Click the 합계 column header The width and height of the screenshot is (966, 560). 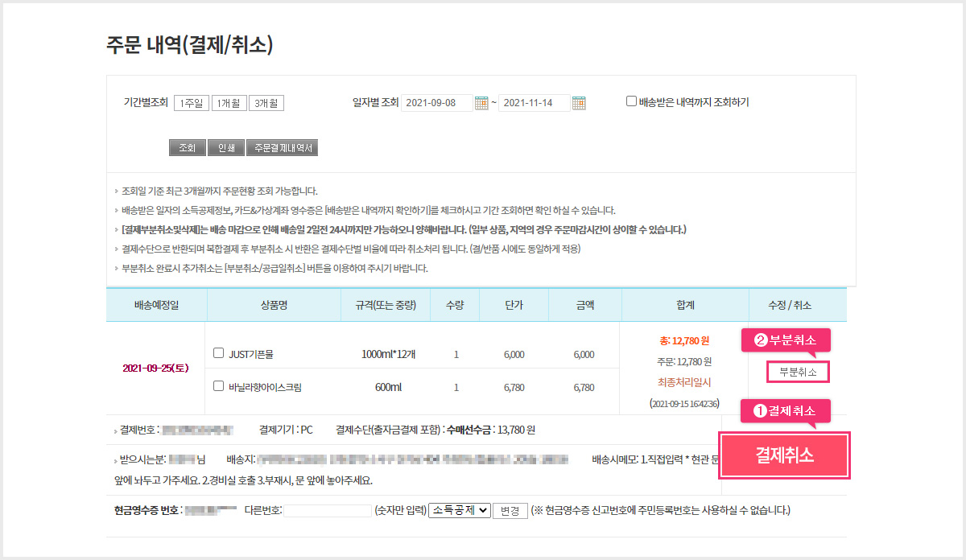(685, 305)
